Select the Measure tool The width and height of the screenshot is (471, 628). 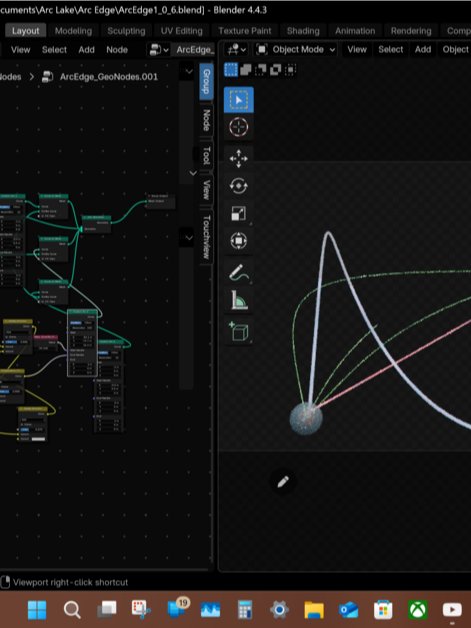pyautogui.click(x=238, y=300)
